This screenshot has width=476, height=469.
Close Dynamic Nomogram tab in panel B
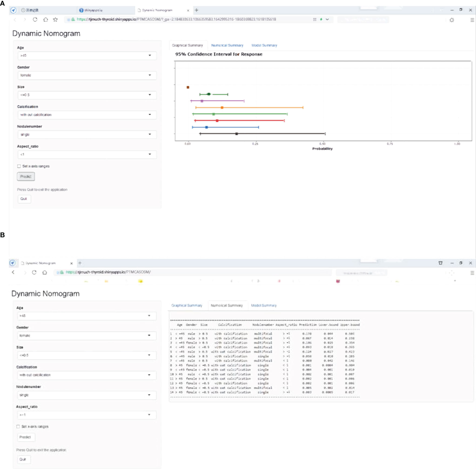click(x=71, y=263)
